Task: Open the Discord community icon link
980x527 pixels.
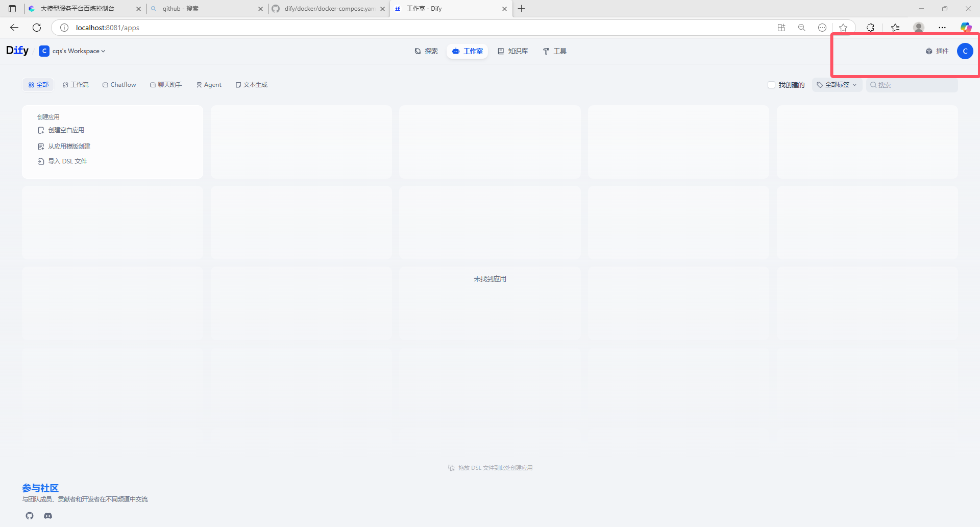Action: (48, 516)
